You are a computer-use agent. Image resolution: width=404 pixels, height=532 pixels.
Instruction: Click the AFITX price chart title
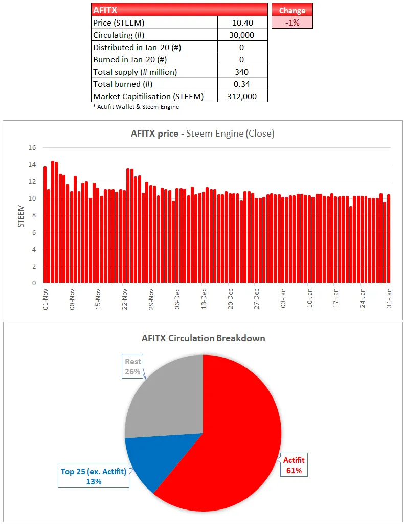[x=203, y=134]
